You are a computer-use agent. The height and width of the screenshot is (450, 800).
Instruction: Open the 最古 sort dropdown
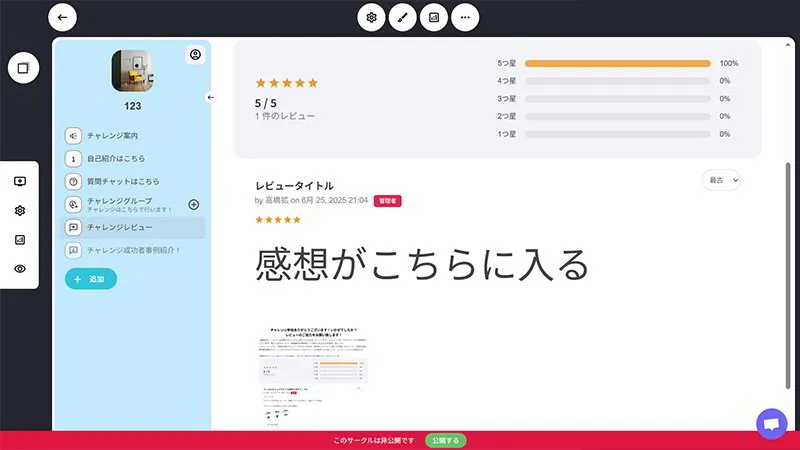click(x=722, y=180)
